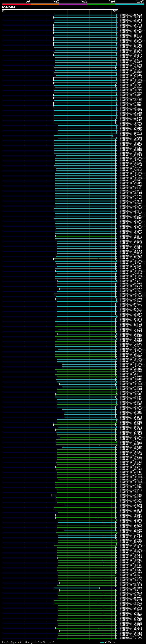Open hit UniRef100_C6TJG9

click(131, 27)
